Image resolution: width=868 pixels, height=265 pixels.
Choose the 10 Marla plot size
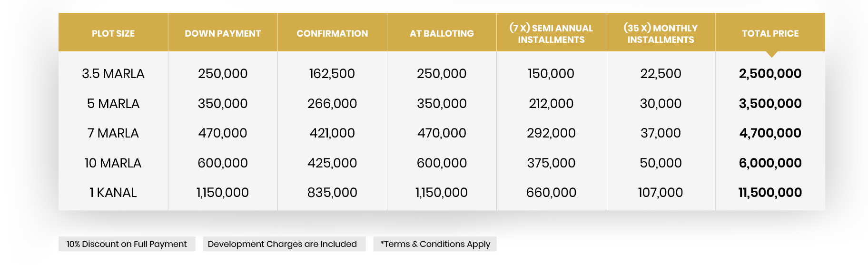(x=113, y=163)
